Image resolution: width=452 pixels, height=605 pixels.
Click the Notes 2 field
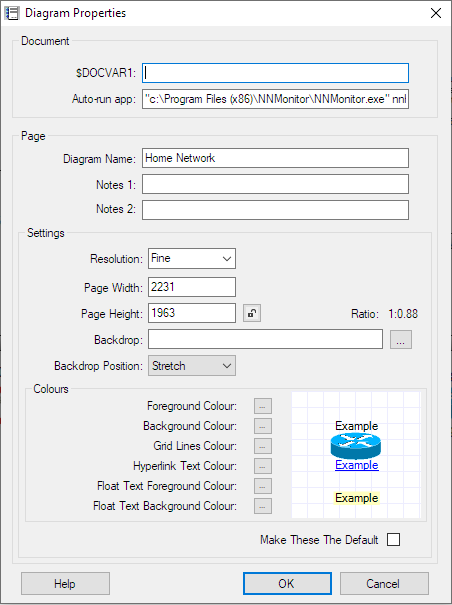pos(275,210)
